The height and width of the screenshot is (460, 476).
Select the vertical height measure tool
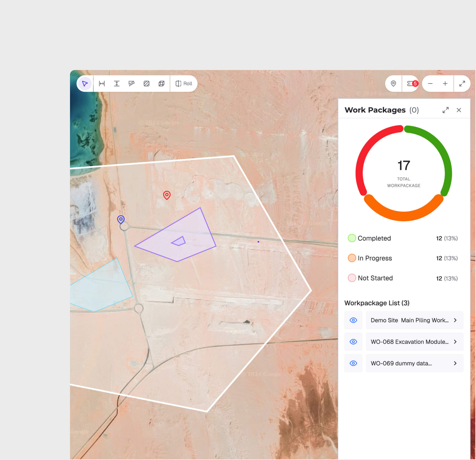(117, 84)
